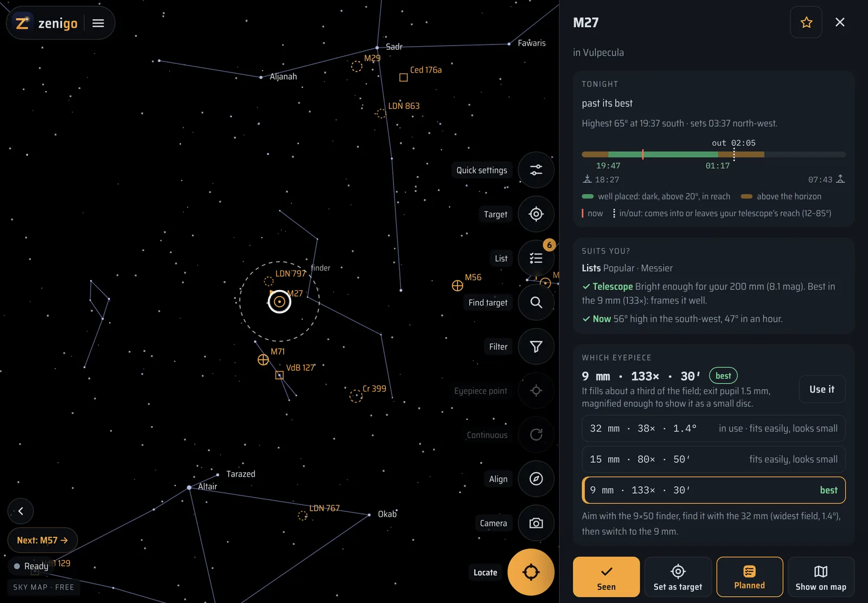The image size is (868, 603).
Task: Open the Camera icon
Action: (536, 523)
